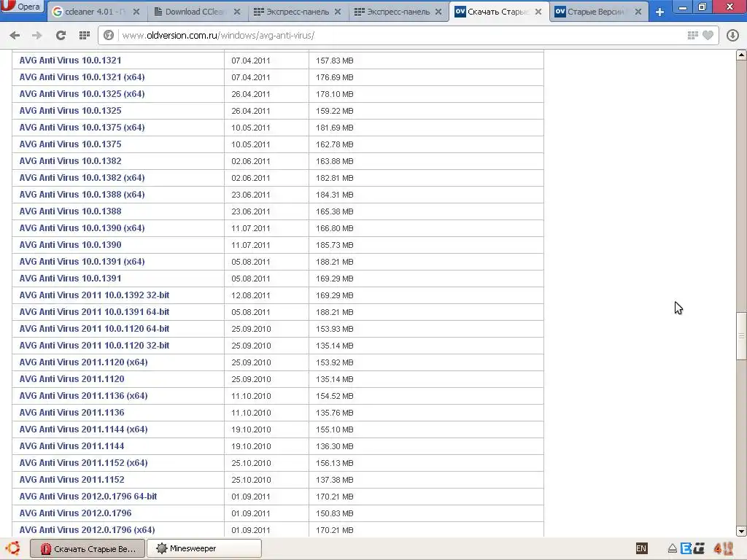Open AVG Anti Virus 10.0.1388 link
Screen dimensions: 747x560
(x=71, y=211)
